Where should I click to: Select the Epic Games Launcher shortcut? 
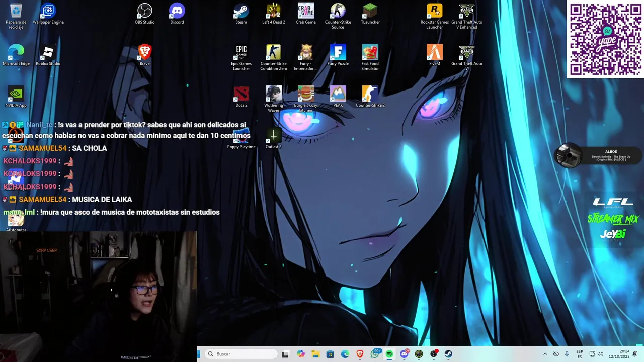(x=242, y=58)
